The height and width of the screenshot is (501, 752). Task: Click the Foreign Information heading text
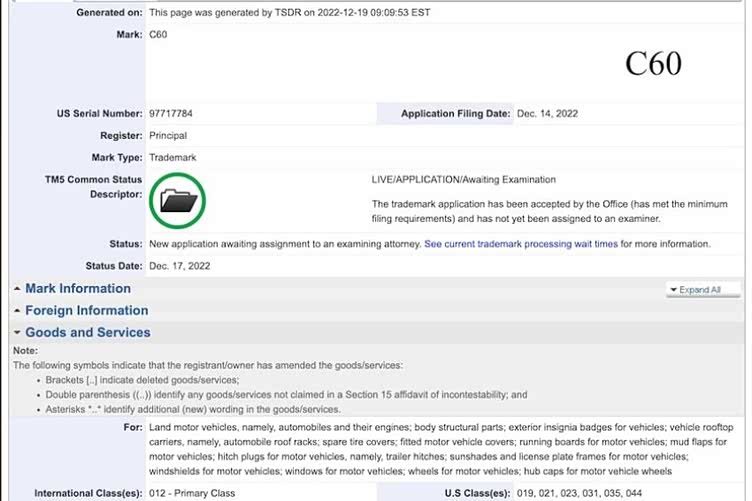point(86,311)
